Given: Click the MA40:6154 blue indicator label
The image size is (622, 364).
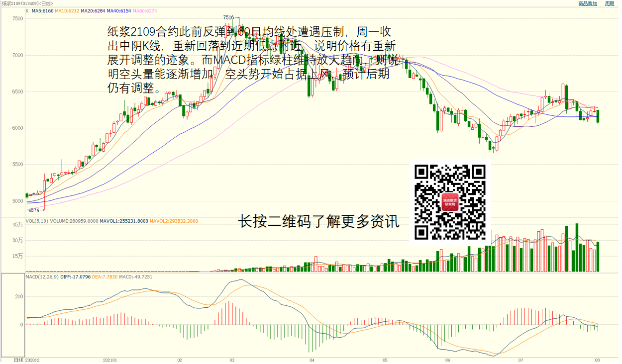Looking at the screenshot, I should pyautogui.click(x=118, y=10).
